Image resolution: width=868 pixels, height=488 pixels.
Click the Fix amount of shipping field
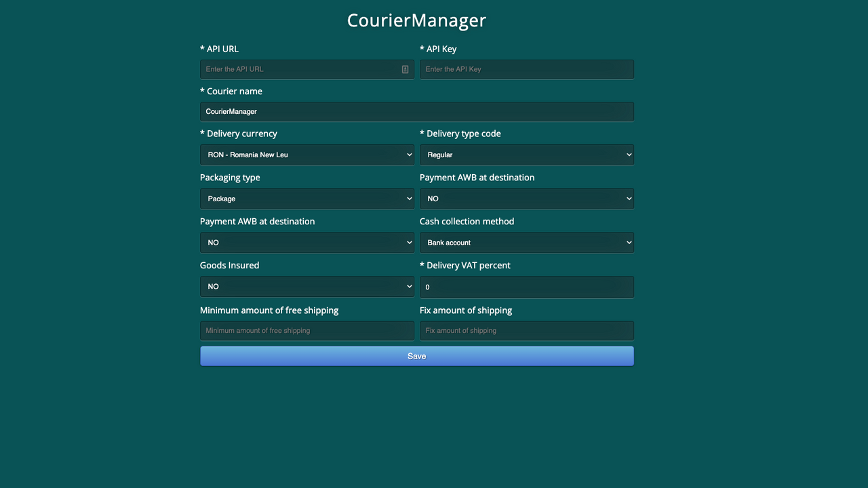pyautogui.click(x=526, y=330)
